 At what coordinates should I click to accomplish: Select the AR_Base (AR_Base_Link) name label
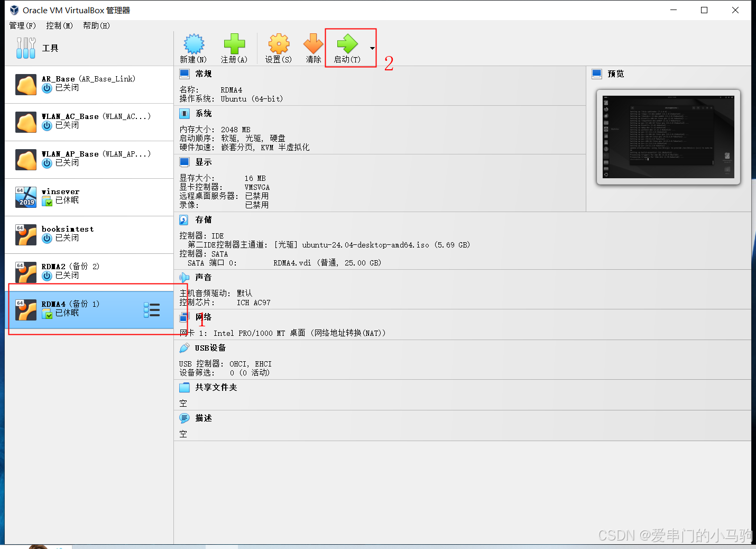click(89, 79)
